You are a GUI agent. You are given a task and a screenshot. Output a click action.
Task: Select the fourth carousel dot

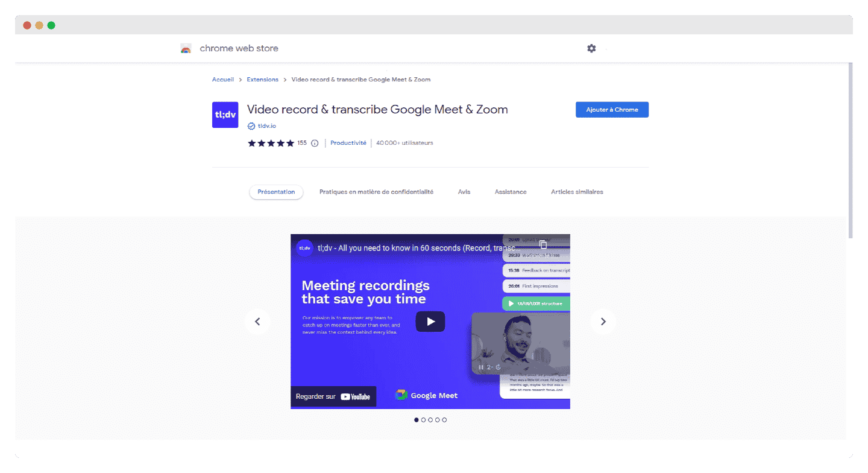(x=438, y=420)
